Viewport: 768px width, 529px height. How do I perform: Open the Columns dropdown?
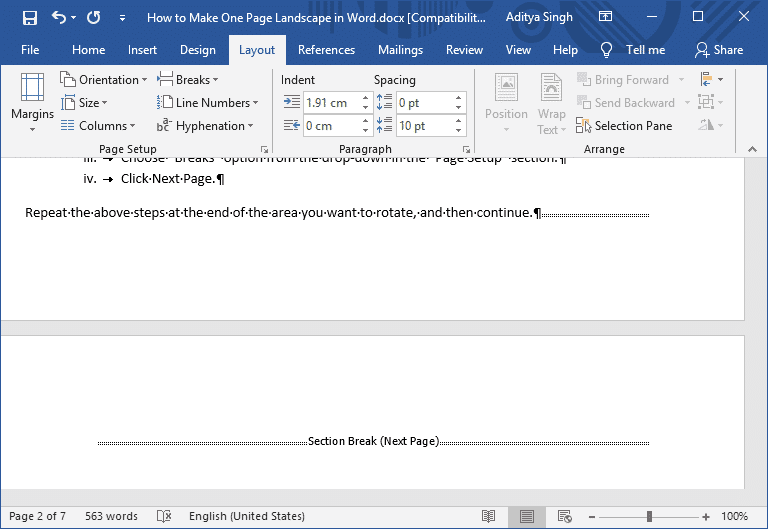click(x=98, y=126)
